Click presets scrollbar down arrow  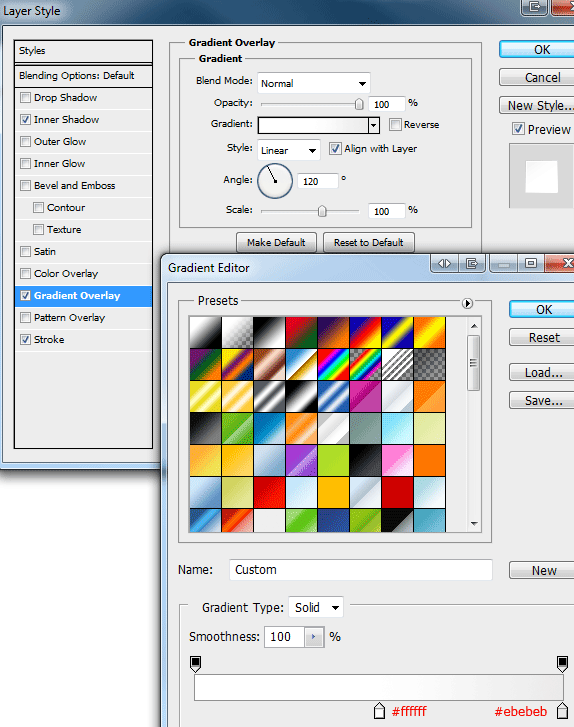474,523
